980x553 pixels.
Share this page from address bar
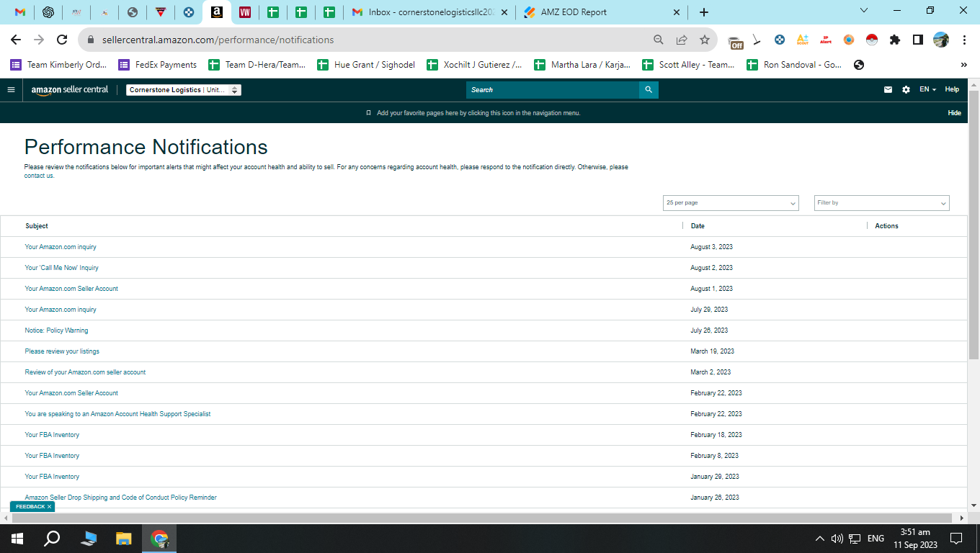682,40
